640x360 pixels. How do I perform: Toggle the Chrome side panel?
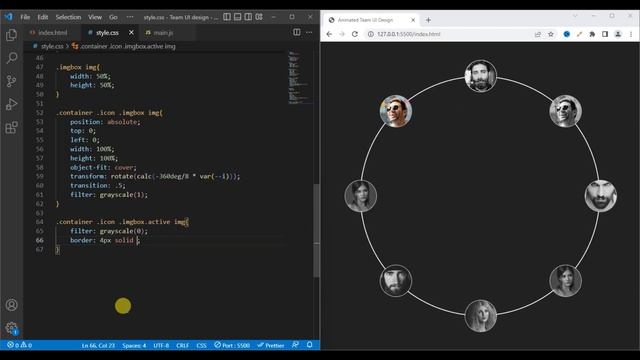[x=605, y=34]
